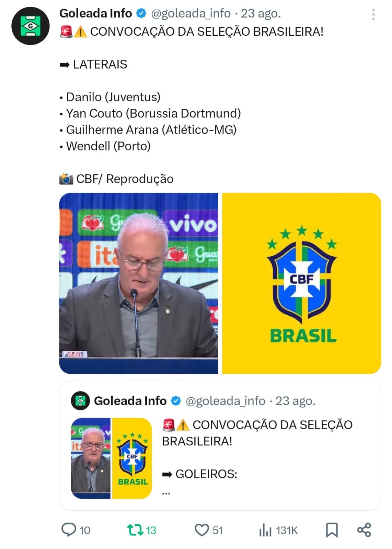Share the tweet via share icon

tap(364, 530)
